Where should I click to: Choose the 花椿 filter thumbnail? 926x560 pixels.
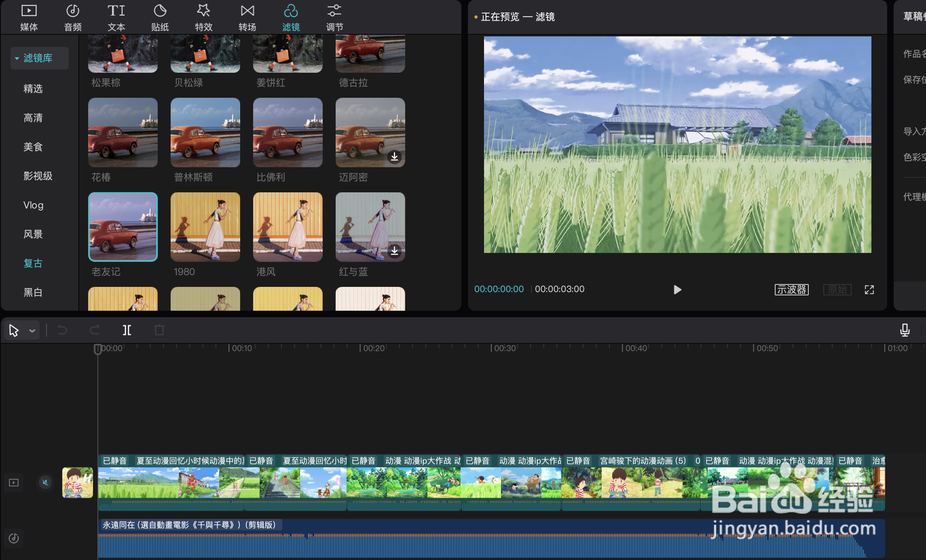coord(123,133)
